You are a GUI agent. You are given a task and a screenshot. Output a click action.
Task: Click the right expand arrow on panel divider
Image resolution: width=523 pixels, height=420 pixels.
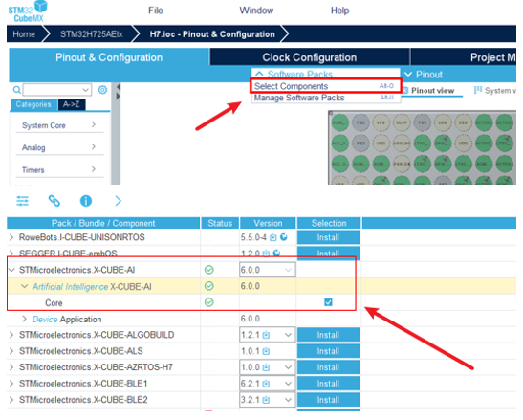tap(118, 97)
